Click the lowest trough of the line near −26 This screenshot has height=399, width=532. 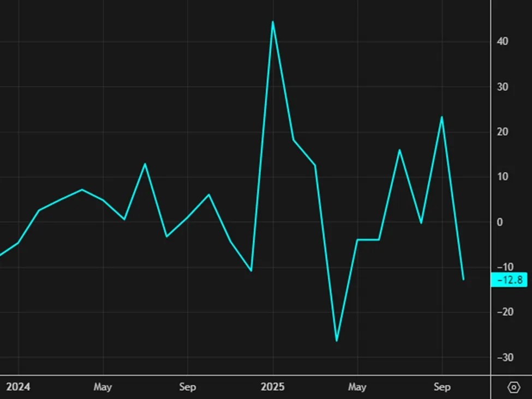(x=336, y=341)
